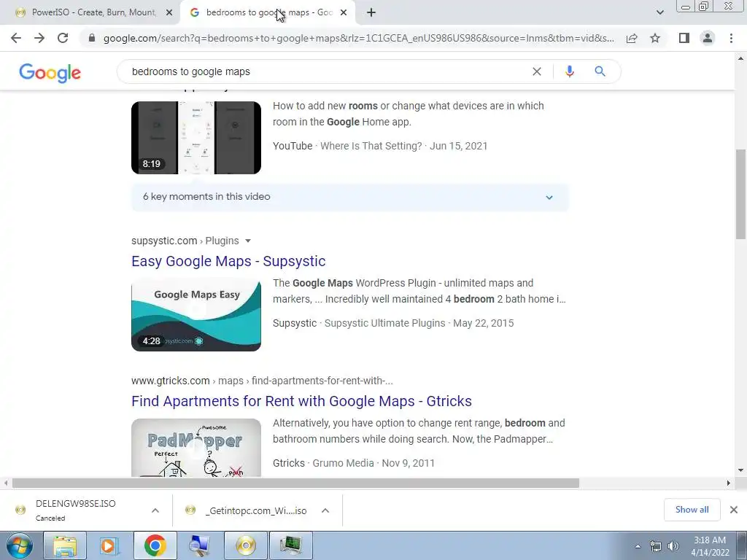Click the scroll down arrow

coord(740,470)
